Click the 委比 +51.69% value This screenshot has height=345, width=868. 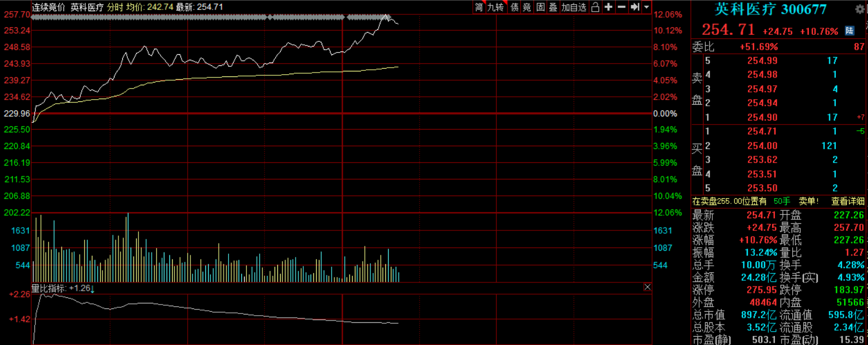(758, 47)
